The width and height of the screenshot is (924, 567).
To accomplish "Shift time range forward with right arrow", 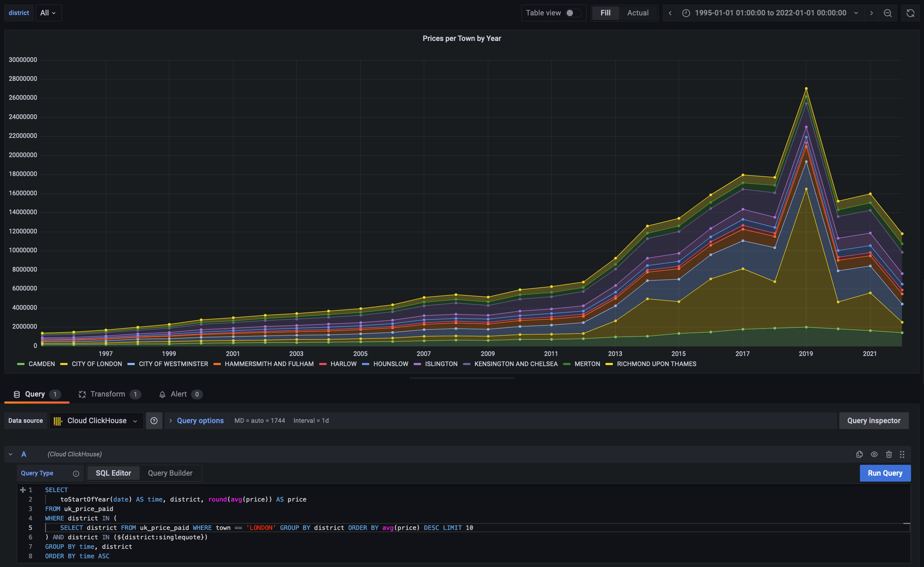I will point(871,13).
